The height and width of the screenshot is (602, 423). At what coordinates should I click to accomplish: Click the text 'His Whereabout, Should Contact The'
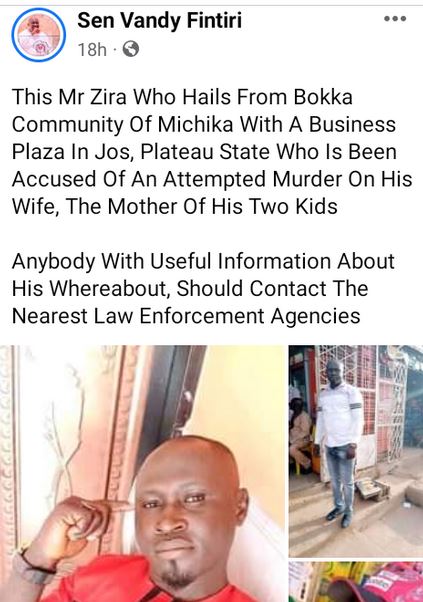190,289
